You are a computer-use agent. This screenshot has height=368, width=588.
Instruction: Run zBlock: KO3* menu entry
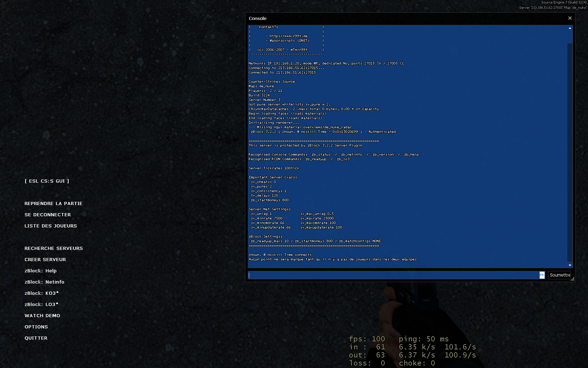(x=42, y=293)
